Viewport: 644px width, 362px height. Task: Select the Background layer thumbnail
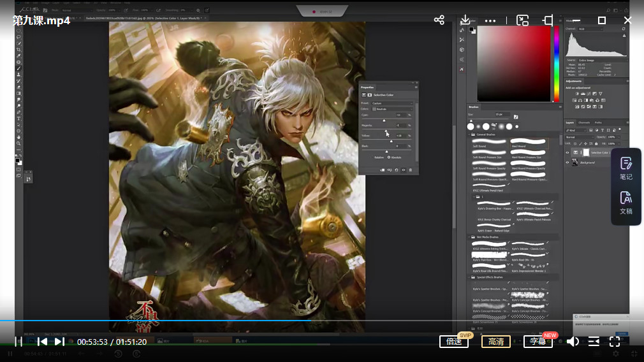tap(574, 163)
